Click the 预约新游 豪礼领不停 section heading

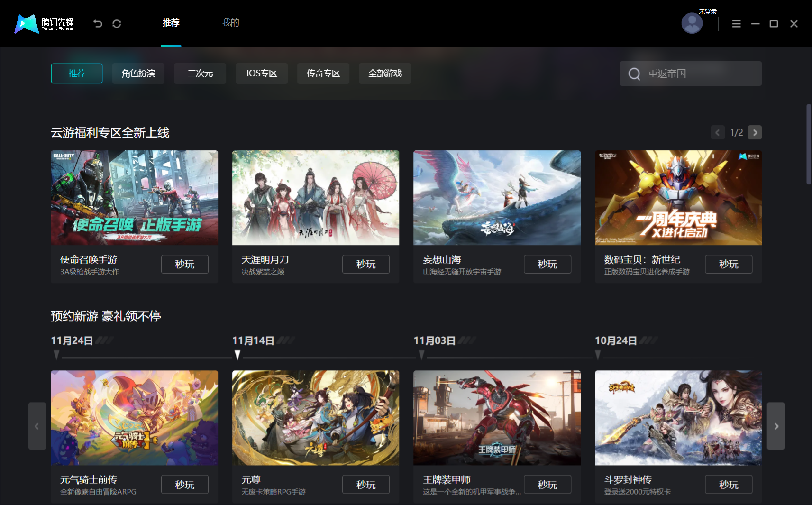[x=106, y=316]
